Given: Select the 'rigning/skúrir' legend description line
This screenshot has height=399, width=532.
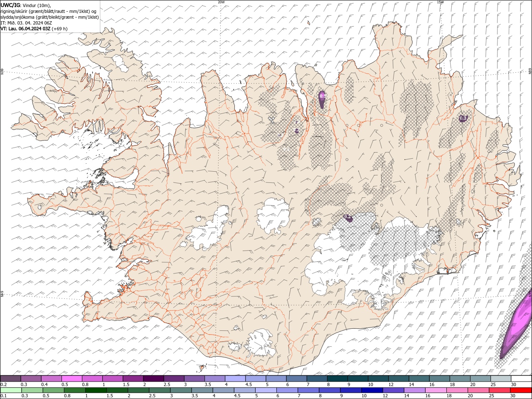Looking at the screenshot, I should pyautogui.click(x=49, y=11).
